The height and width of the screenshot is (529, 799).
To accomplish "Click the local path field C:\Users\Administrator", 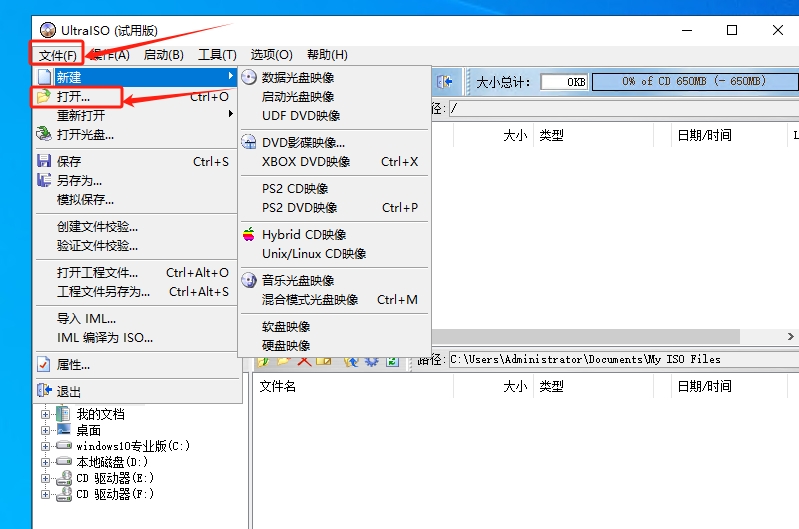I will [x=624, y=359].
